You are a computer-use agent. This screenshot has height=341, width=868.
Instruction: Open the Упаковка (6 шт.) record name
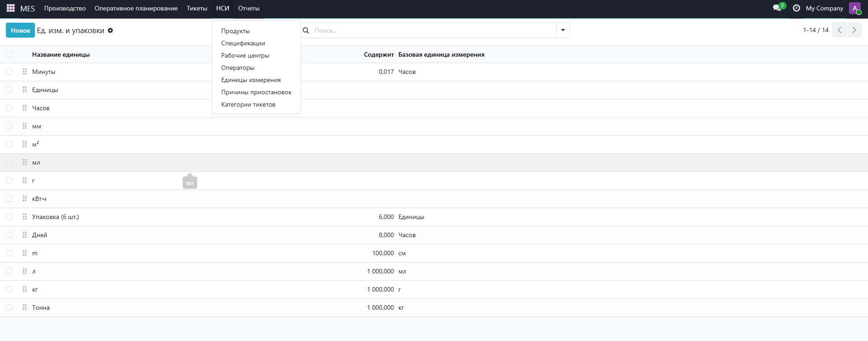pyautogui.click(x=55, y=217)
